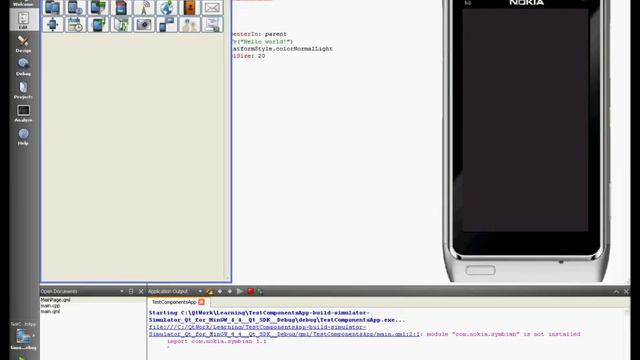Screen dimensions: 640x360
Task: Open simulator panel with memory card icon
Action: (121, 7)
